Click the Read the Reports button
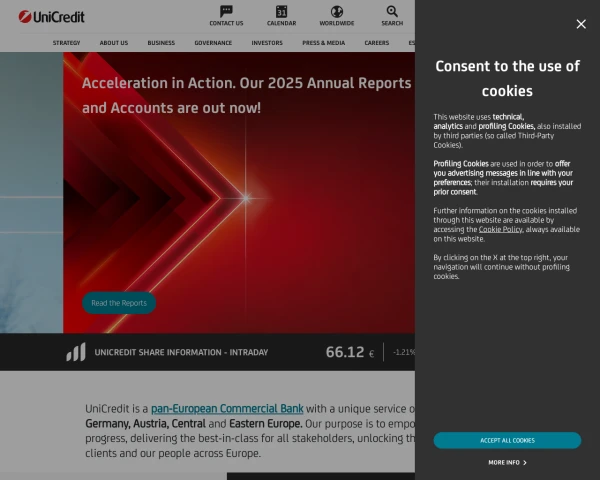This screenshot has width=600, height=480. [x=119, y=303]
